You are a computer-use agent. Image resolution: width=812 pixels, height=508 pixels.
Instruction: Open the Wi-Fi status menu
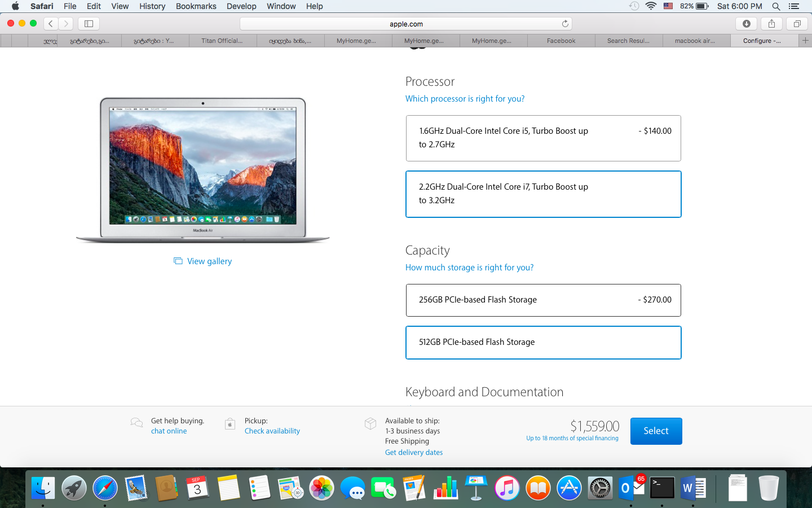(651, 6)
